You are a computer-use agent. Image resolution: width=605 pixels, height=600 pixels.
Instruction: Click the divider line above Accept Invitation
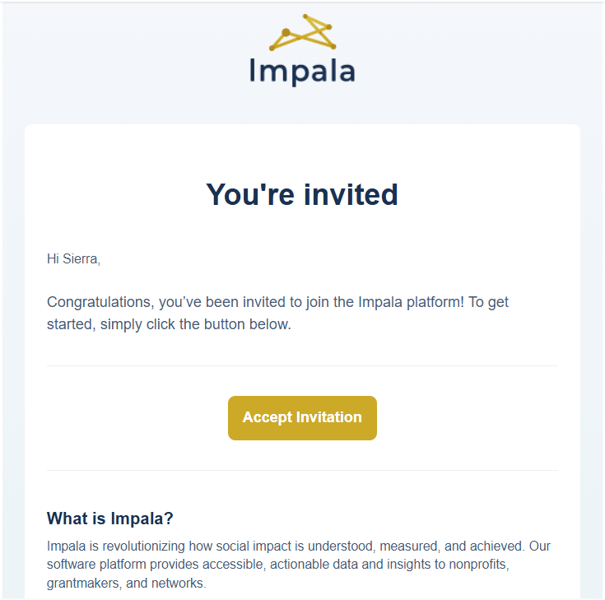(302, 365)
